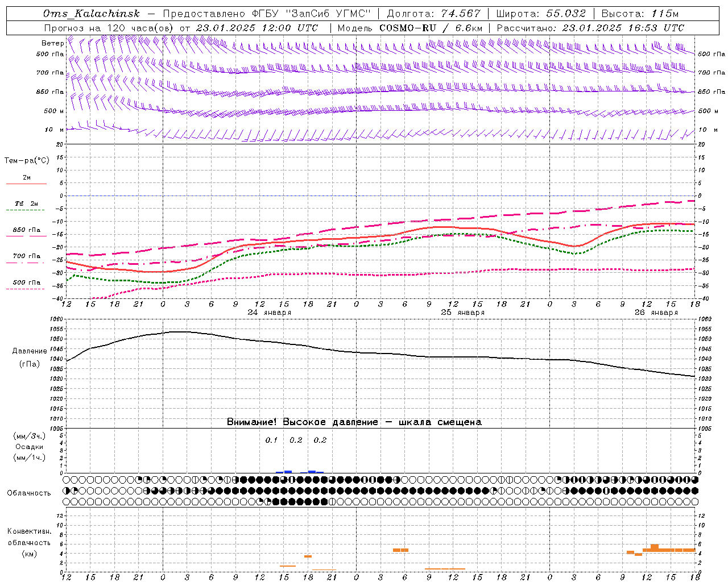The image size is (728, 582).
Task: Click the Высота: 115м header field
Action: pyautogui.click(x=640, y=14)
